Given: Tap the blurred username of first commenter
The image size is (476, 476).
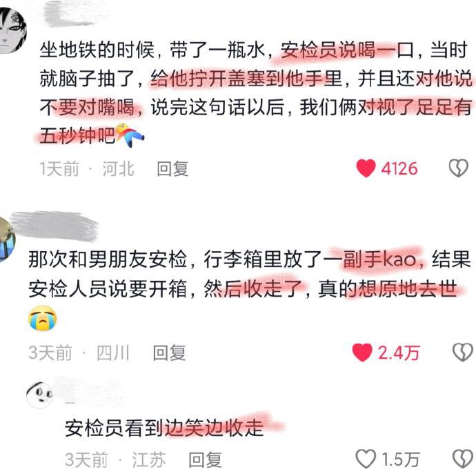Looking at the screenshot, I should pos(73,14).
